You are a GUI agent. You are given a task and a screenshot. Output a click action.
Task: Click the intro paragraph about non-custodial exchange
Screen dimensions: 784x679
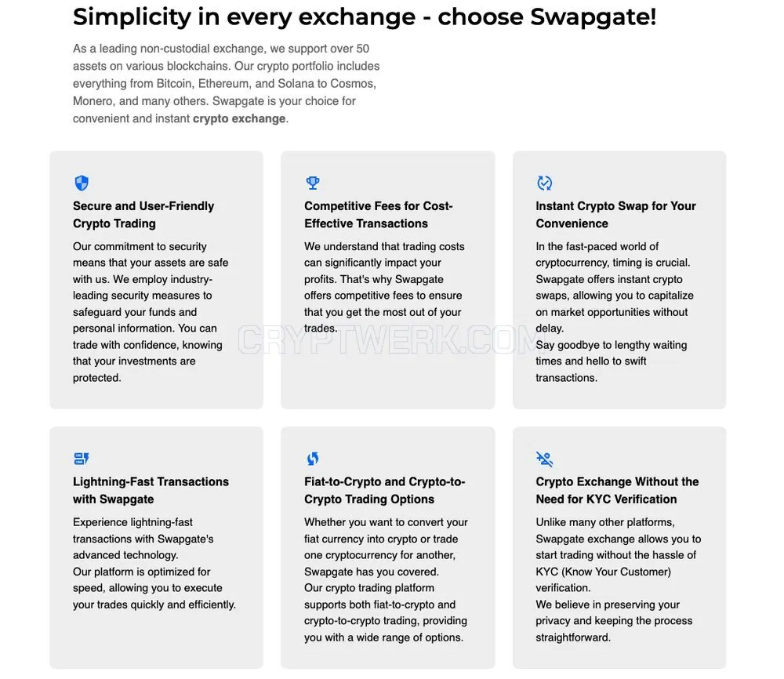click(x=226, y=83)
